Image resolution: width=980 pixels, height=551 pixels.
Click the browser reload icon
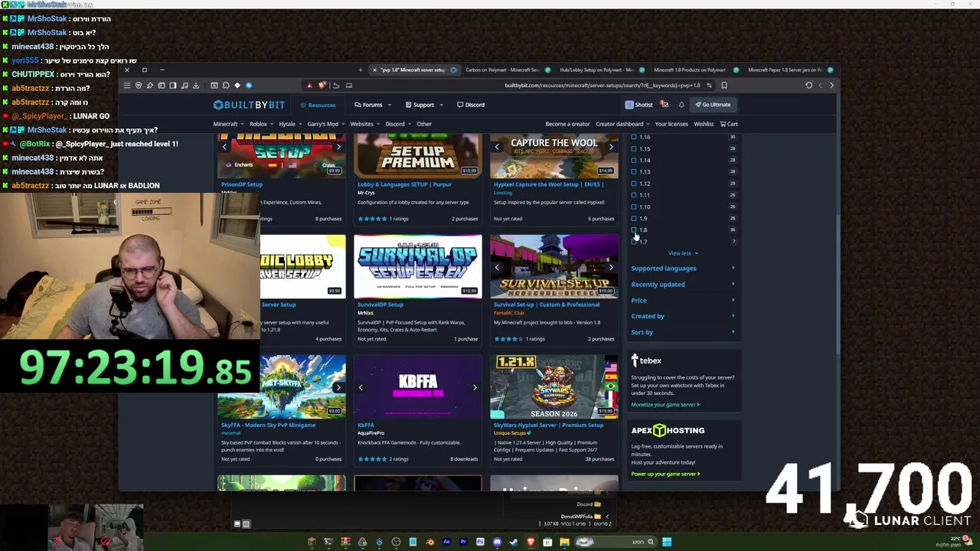808,86
